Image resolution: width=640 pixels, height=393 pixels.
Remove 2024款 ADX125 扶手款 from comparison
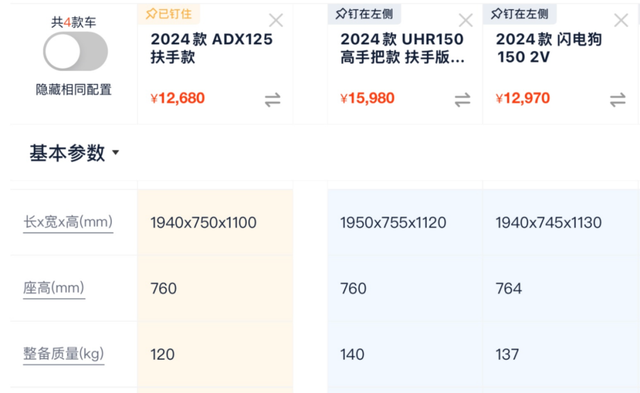[276, 20]
